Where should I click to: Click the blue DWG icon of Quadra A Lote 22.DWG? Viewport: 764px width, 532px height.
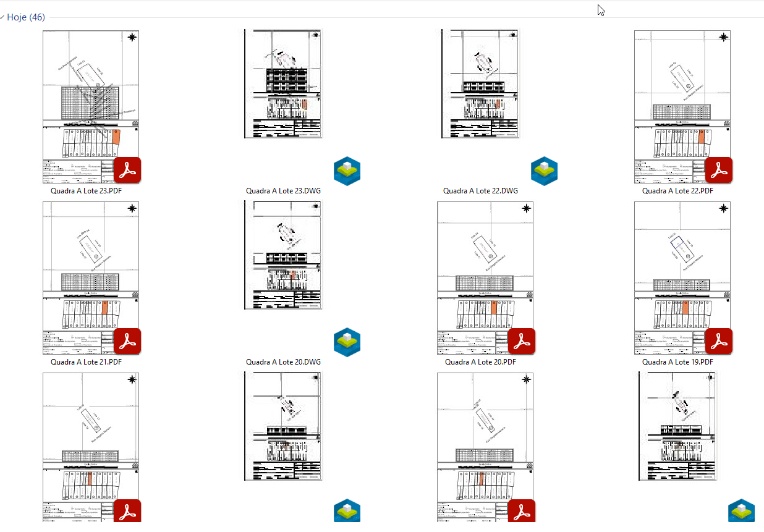(544, 171)
